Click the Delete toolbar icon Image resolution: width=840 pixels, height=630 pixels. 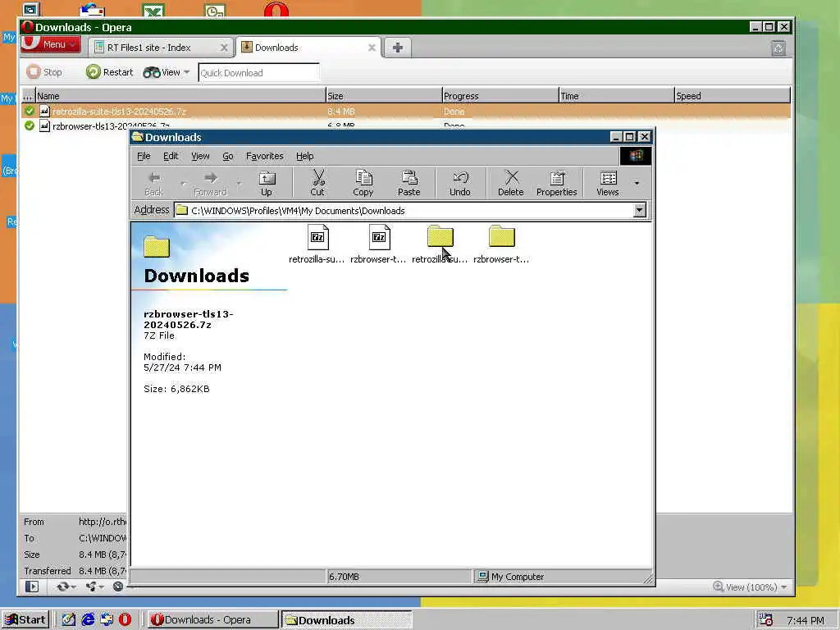(510, 183)
